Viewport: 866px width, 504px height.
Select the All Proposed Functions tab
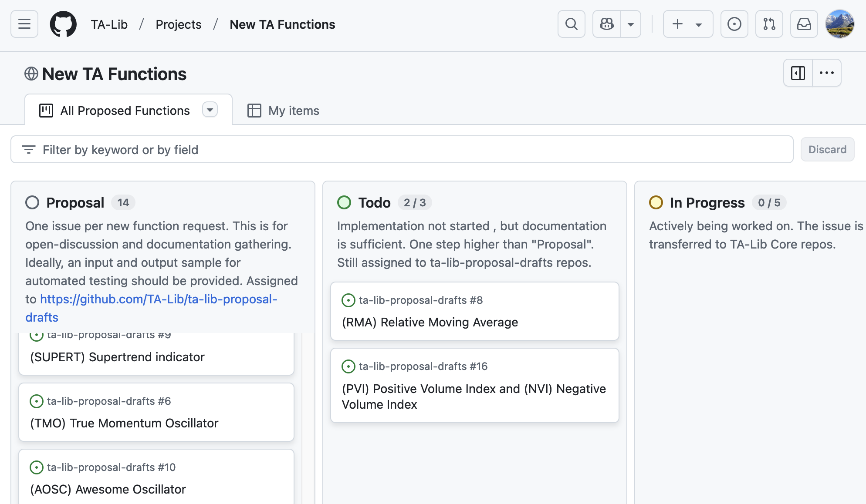point(125,111)
